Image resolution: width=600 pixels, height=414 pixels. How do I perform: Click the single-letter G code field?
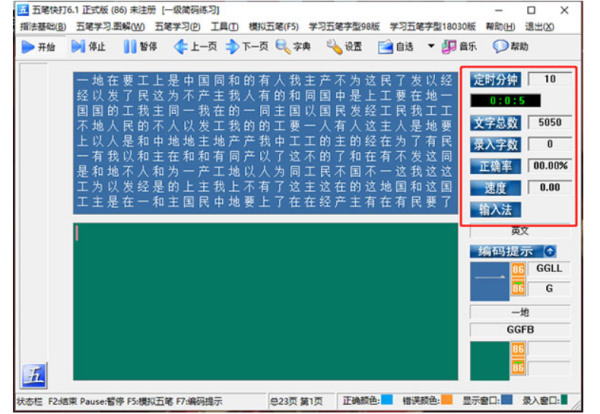coord(549,288)
